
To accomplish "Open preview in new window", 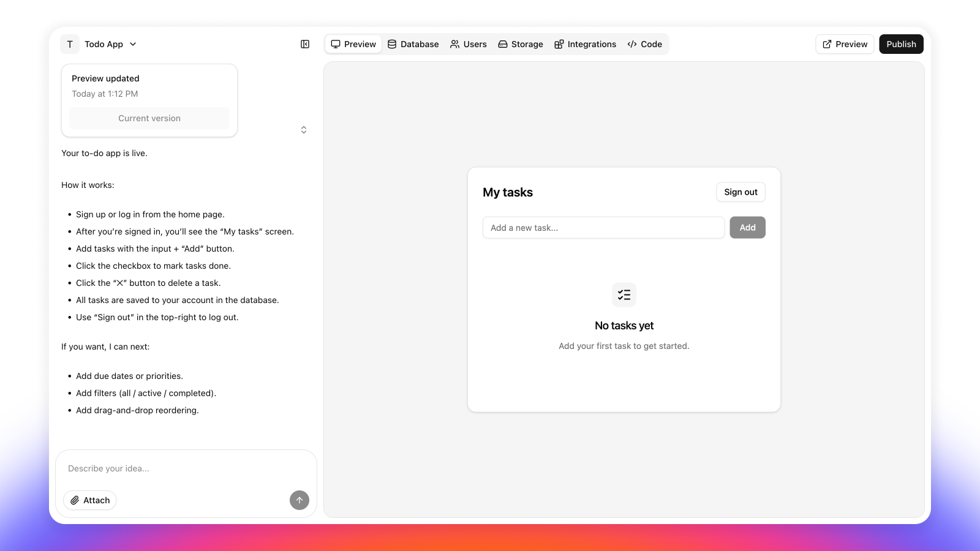I will click(844, 43).
